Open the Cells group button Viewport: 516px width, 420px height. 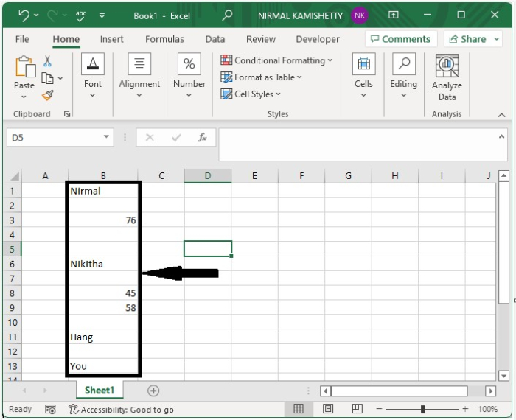coord(363,76)
